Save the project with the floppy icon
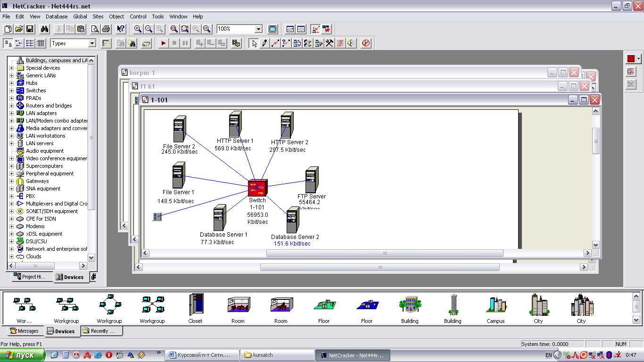Screen dimensions: 644x362 pyautogui.click(x=30, y=29)
